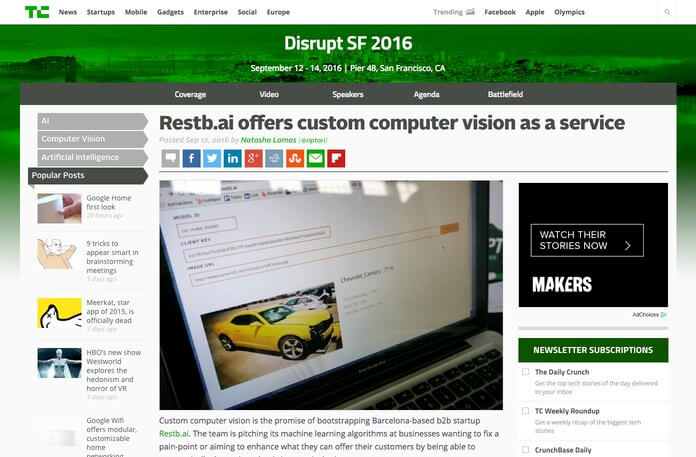Open the Computer Vision tag
Viewport: 696px width, 457px height.
tap(92, 139)
